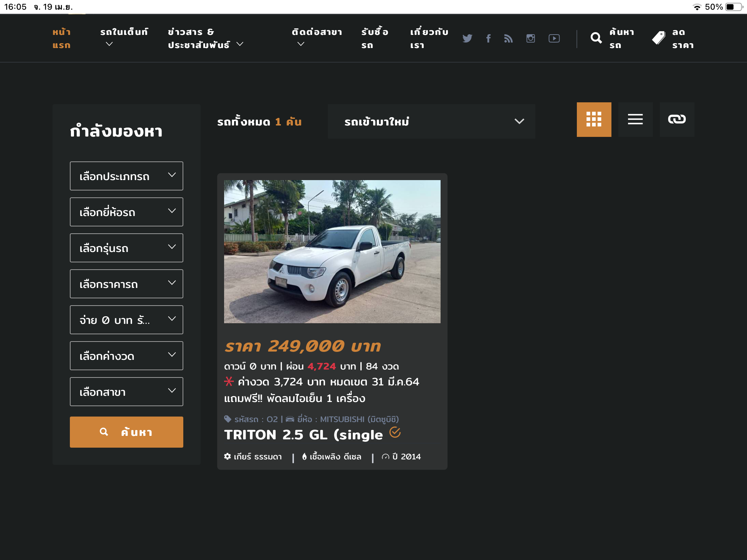This screenshot has height=560, width=747.
Task: Open the YouTube icon link
Action: click(x=554, y=38)
